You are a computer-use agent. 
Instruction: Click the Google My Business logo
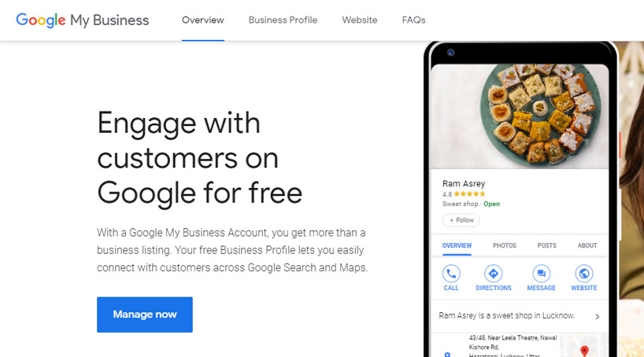pyautogui.click(x=82, y=20)
